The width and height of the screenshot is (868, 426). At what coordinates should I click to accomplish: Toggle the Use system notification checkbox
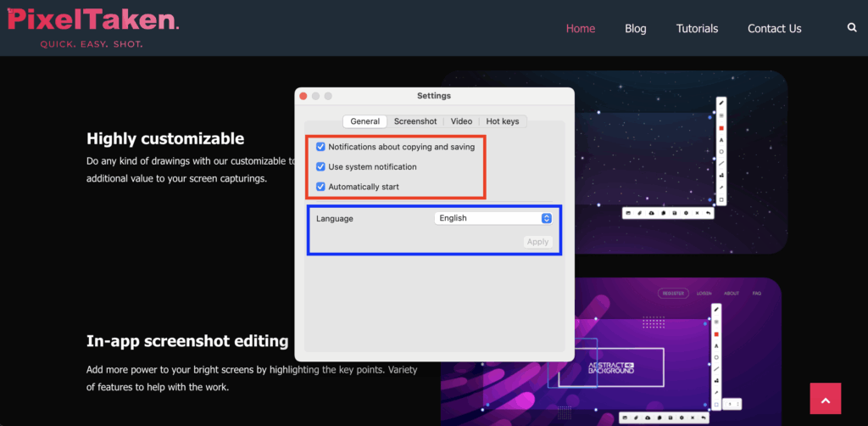(320, 166)
